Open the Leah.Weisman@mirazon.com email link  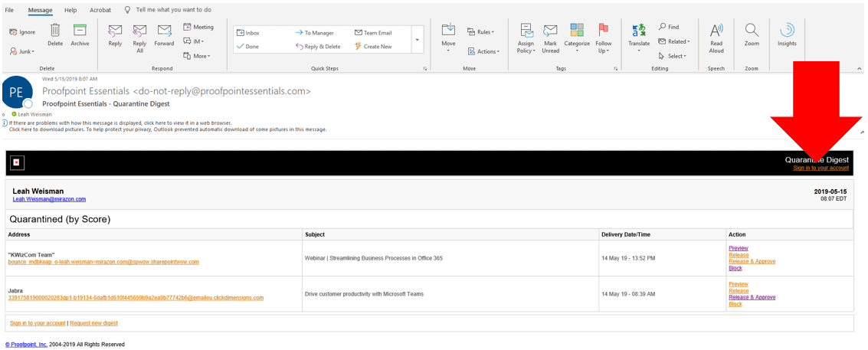pos(49,199)
